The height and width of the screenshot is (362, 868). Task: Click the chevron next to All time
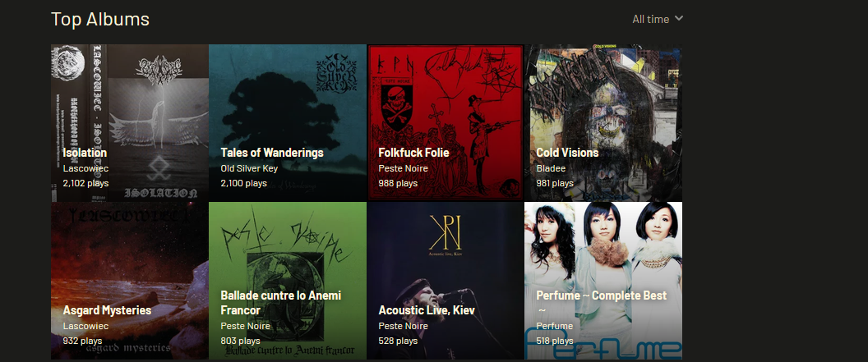tap(679, 18)
